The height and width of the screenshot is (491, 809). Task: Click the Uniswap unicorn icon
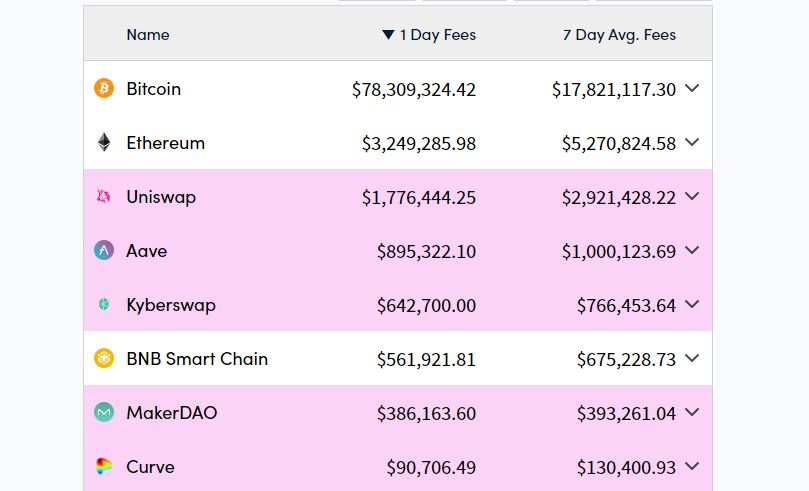pos(104,197)
